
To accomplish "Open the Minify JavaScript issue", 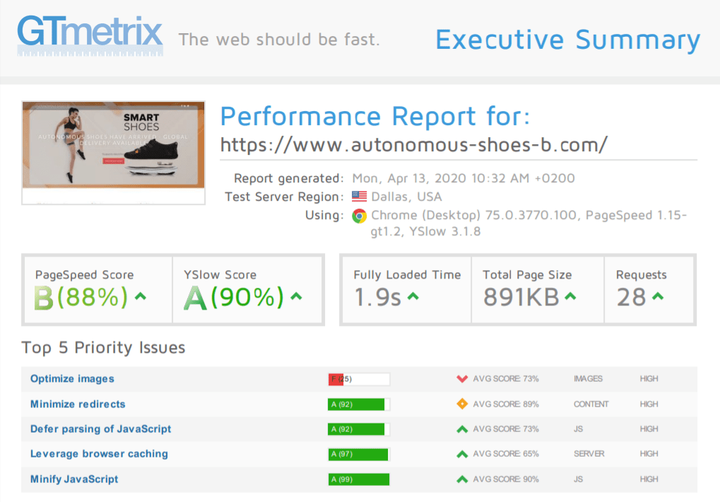I will [x=74, y=479].
